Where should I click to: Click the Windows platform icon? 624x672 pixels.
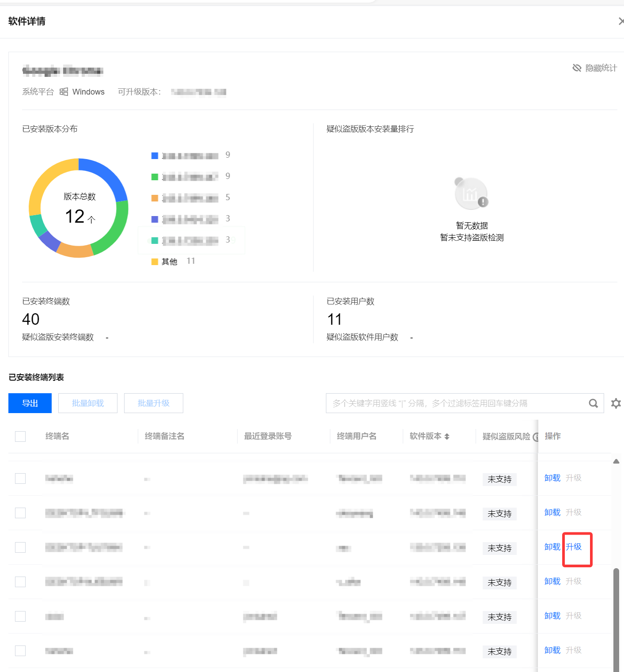point(64,91)
